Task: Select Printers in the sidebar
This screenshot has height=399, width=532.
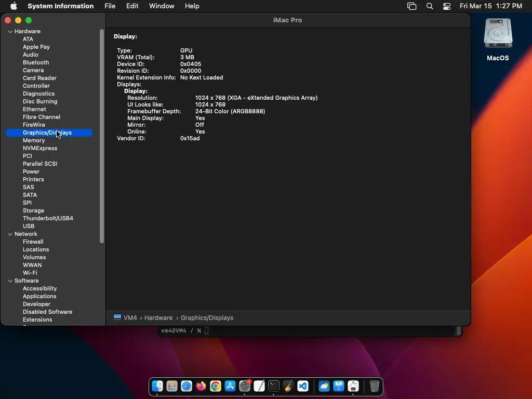Action: click(x=33, y=179)
